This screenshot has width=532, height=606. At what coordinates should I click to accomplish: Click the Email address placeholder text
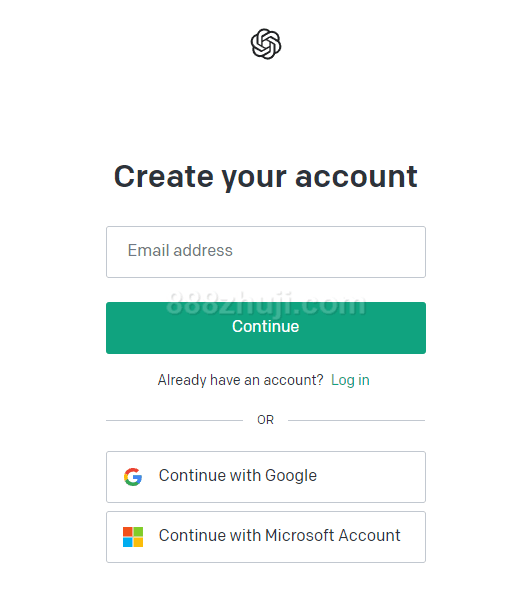tap(180, 250)
